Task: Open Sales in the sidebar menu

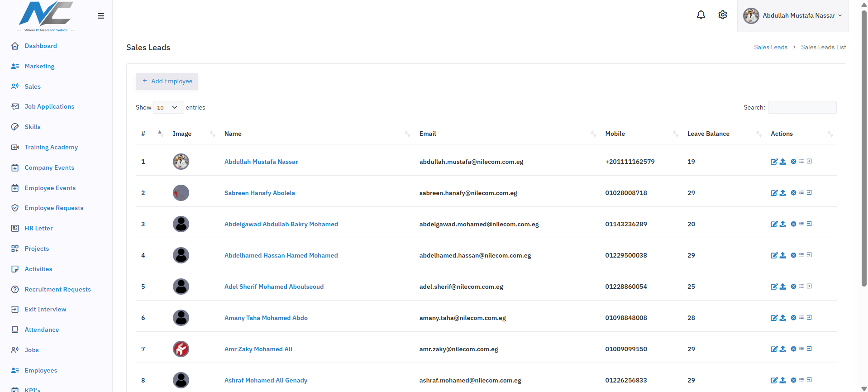Action: [x=33, y=86]
